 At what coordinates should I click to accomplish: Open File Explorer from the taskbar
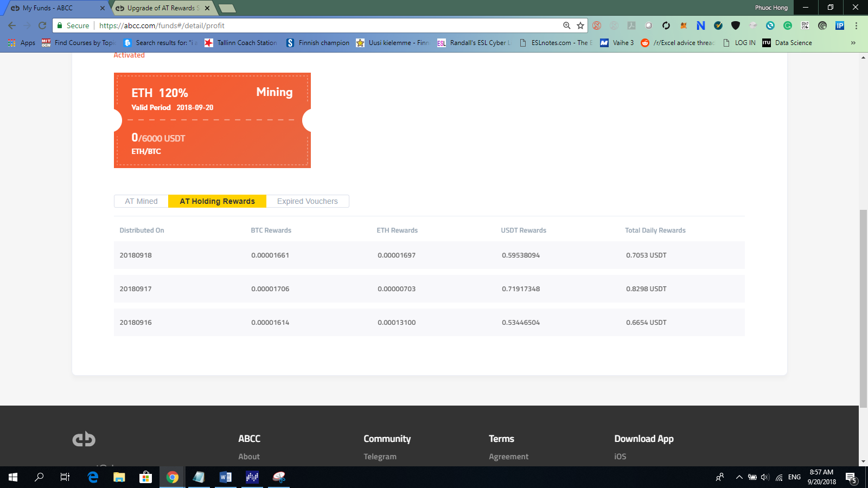click(x=119, y=477)
